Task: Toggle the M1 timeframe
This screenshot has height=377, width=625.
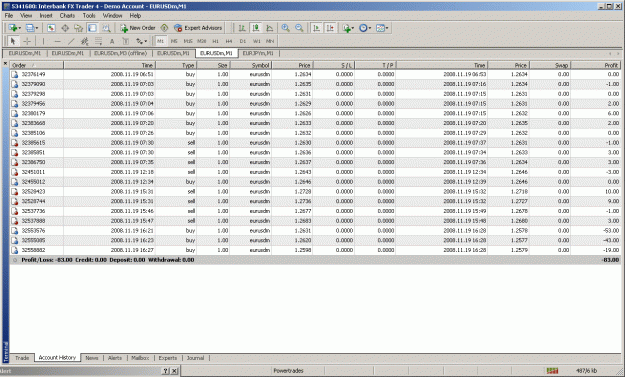Action: (x=160, y=41)
